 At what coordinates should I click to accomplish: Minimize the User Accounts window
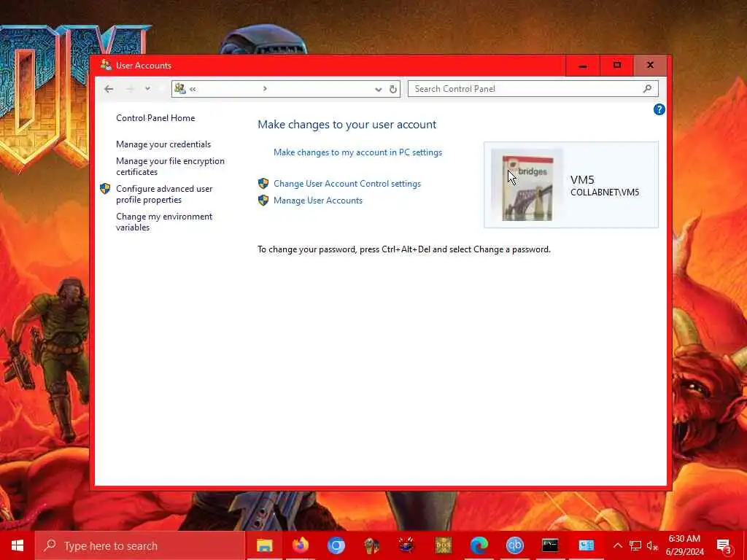coord(583,65)
